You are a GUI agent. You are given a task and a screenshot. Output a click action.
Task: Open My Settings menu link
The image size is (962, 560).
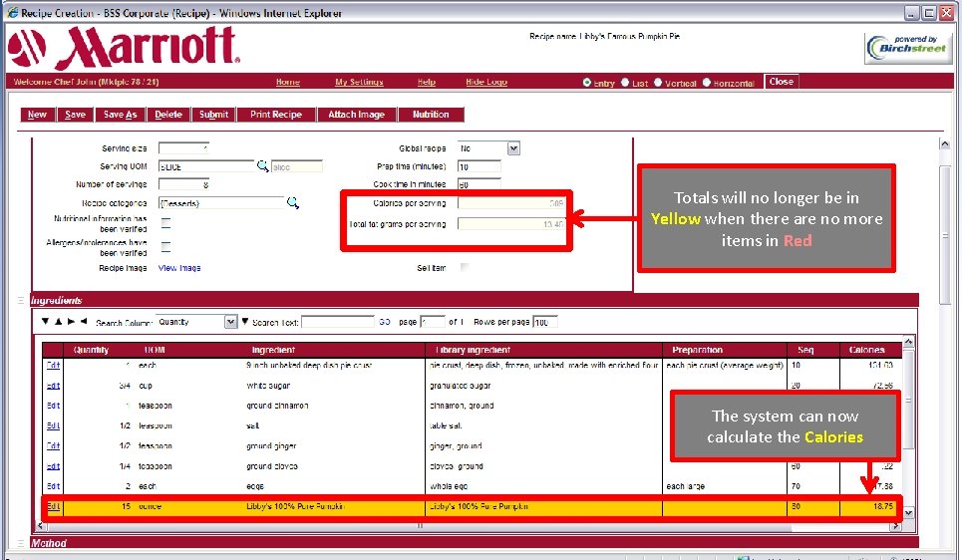359,82
